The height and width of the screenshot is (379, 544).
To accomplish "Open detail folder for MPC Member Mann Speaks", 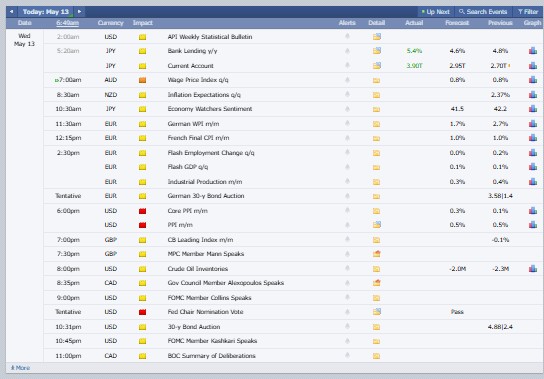I will pos(377,254).
